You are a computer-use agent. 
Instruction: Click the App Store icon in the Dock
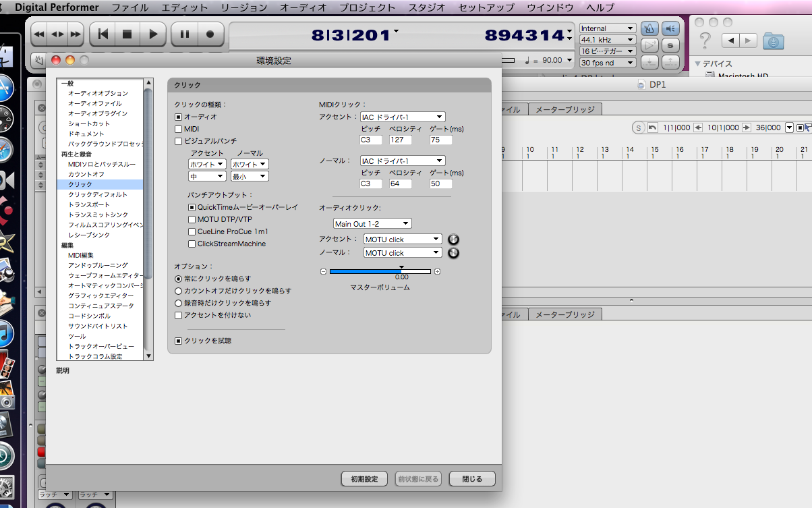pos(5,88)
